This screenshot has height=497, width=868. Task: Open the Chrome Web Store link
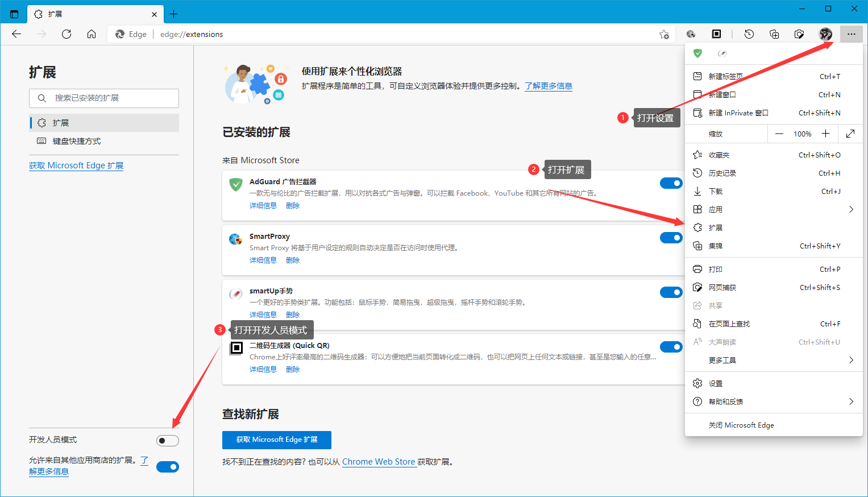click(x=379, y=462)
